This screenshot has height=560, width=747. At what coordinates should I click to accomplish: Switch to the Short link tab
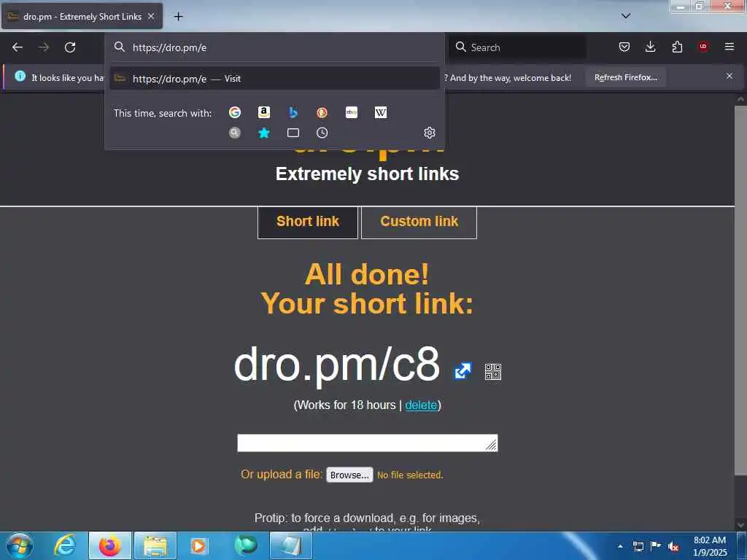coord(308,222)
